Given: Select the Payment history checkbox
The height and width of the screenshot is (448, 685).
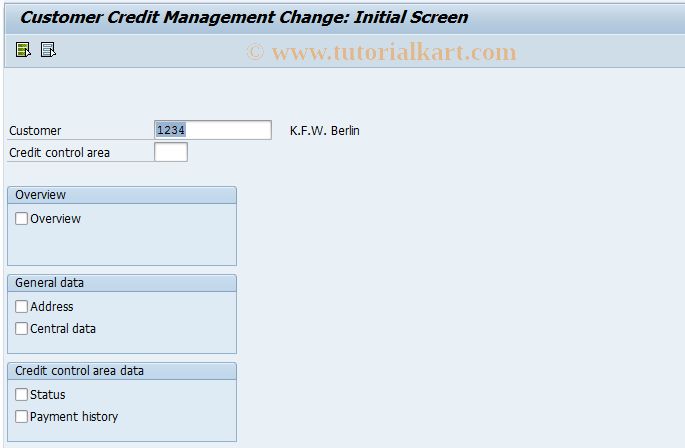Looking at the screenshot, I should tap(21, 416).
